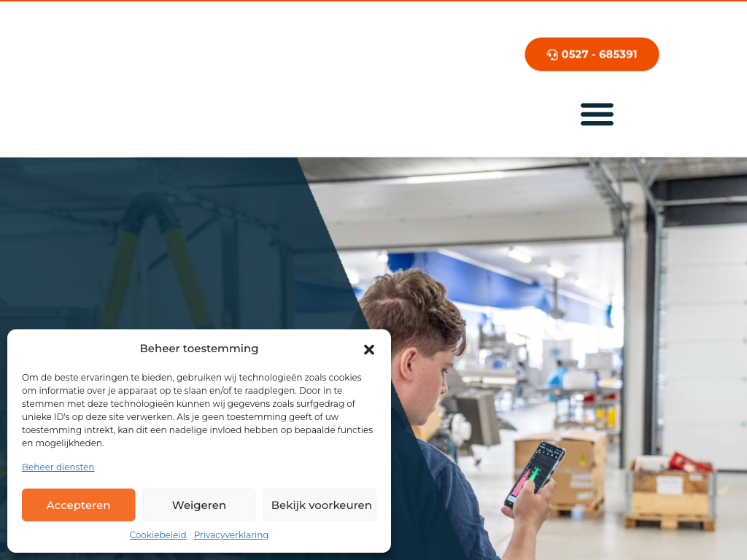Viewport: 747px width, 560px height.
Task: Open the Bekijk voorkeuren preferences
Action: click(320, 505)
